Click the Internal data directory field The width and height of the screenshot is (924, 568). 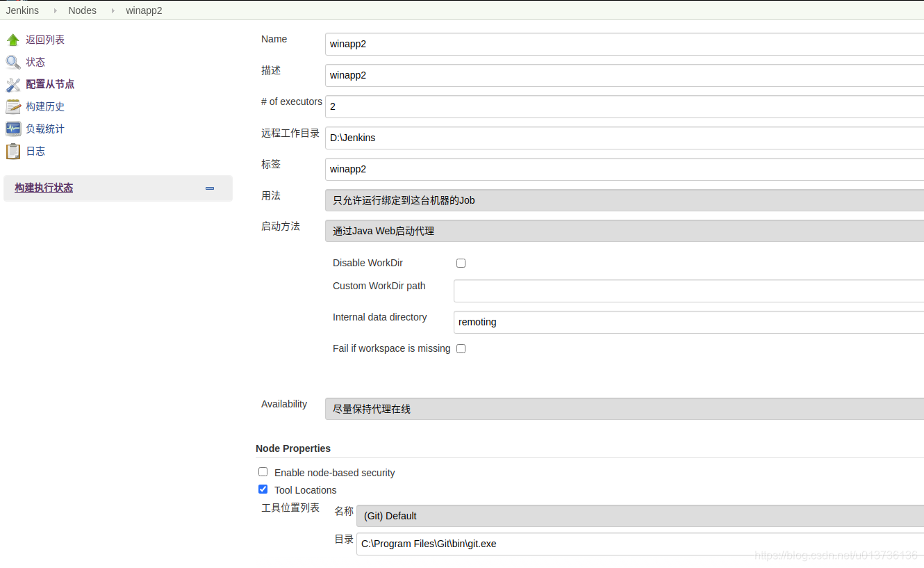pyautogui.click(x=688, y=322)
